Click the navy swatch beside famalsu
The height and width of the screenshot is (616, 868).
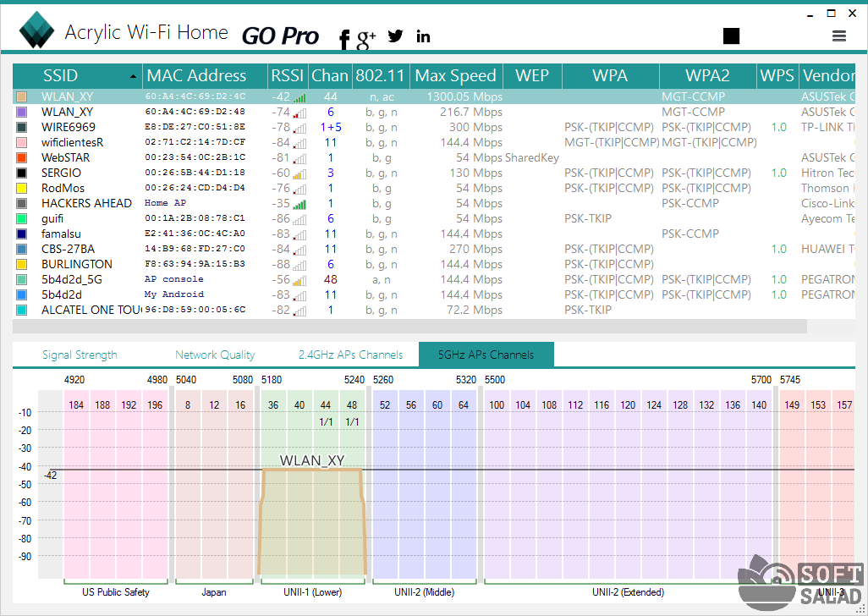(22, 234)
